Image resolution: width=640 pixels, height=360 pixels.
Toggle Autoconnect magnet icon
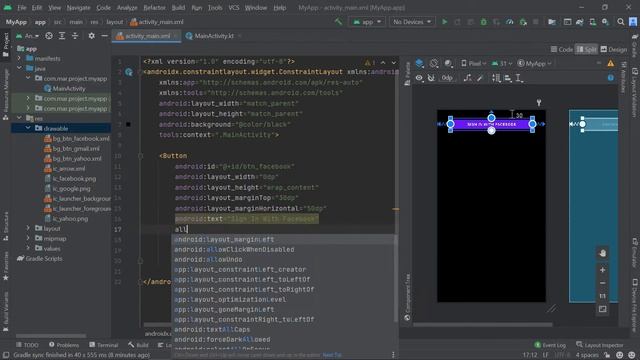pyautogui.click(x=431, y=78)
